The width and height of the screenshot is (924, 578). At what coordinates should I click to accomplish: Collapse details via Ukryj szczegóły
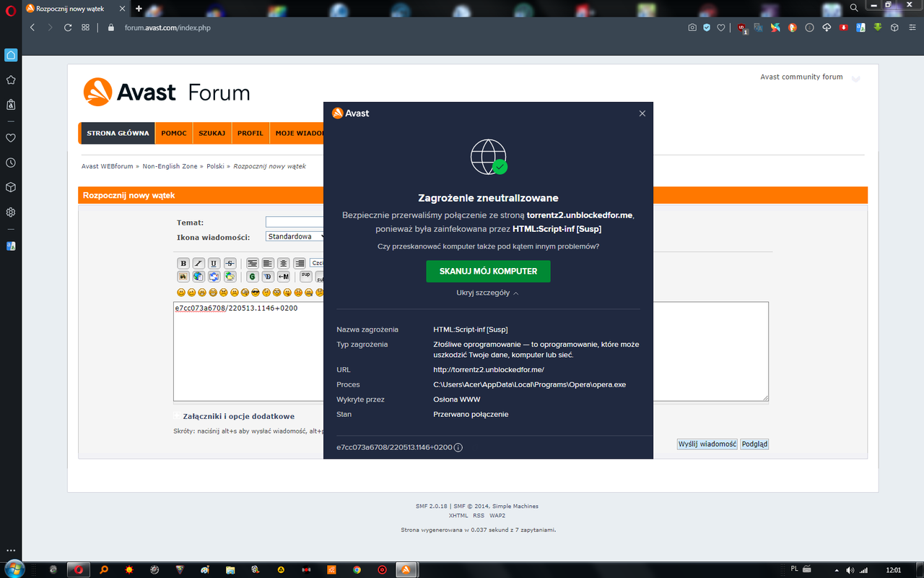click(487, 293)
